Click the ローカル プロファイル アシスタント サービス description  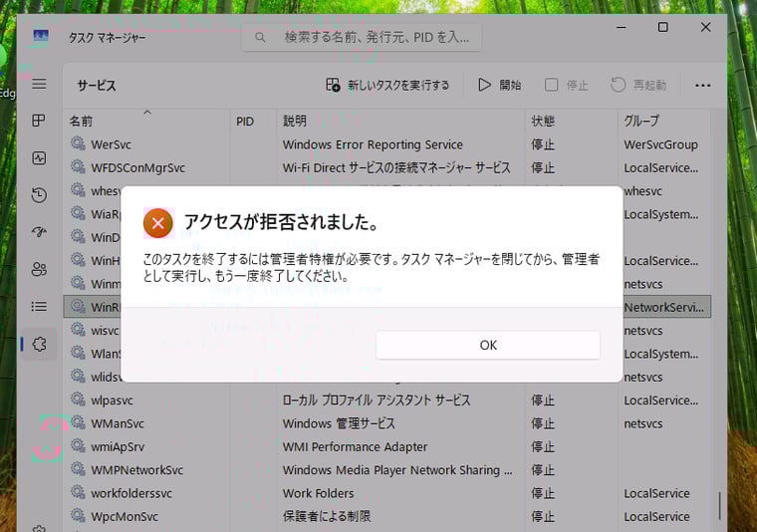377,400
